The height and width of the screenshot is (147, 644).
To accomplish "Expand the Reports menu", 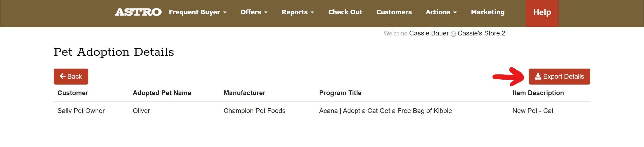I will coord(298,12).
